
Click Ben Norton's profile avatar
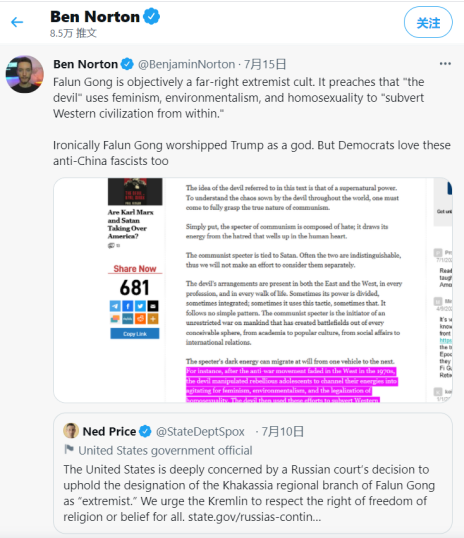(25, 74)
